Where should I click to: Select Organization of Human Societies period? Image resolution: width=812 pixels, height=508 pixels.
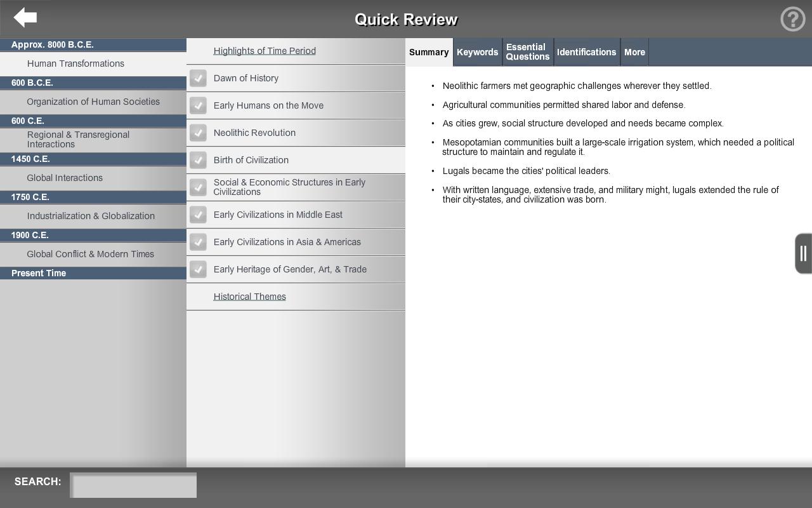pyautogui.click(x=93, y=102)
